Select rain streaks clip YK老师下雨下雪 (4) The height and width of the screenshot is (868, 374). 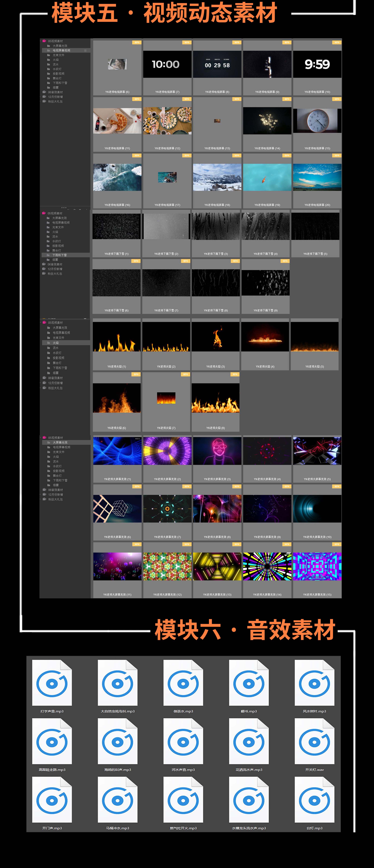click(x=265, y=226)
